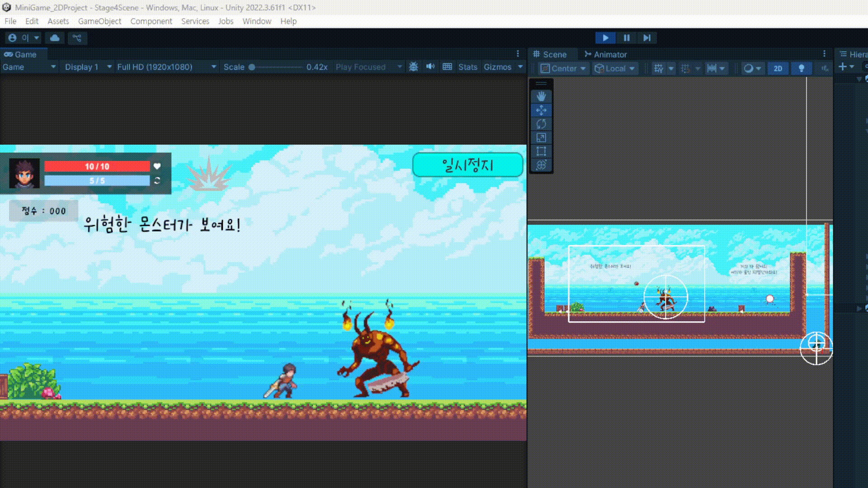Select the Rotate tool
Screen dimensions: 868x488
pos(541,124)
